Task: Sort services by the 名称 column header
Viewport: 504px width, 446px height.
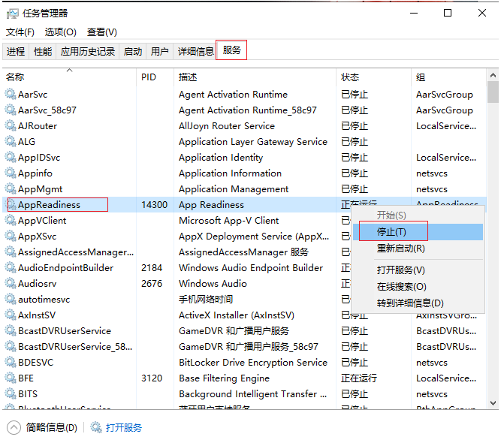Action: click(x=15, y=77)
